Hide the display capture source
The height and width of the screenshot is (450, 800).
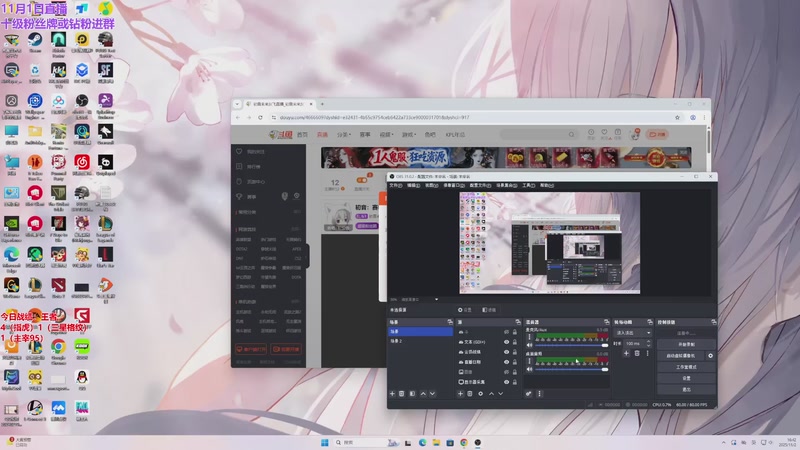pos(506,382)
